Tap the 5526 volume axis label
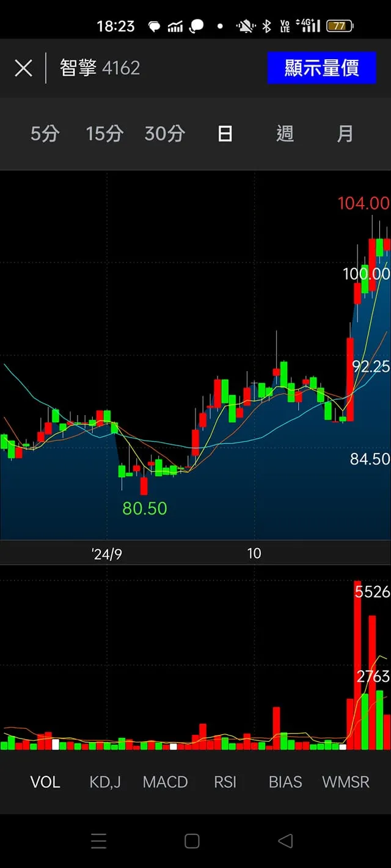391x868 pixels. [372, 591]
